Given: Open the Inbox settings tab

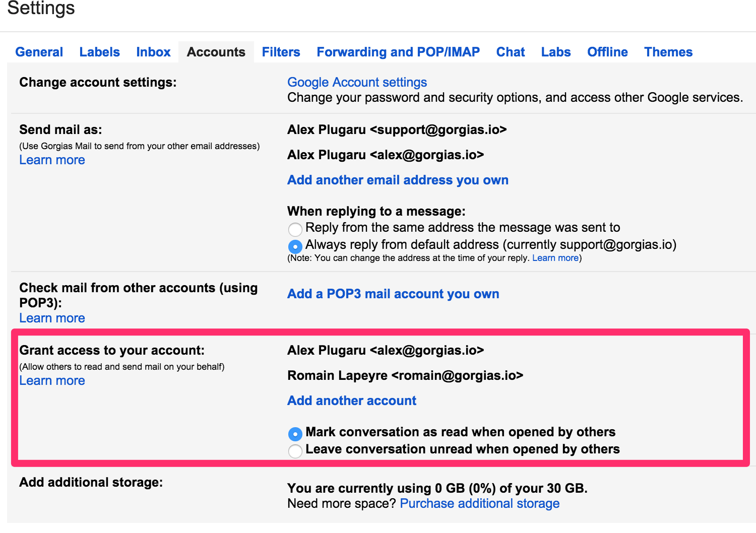Looking at the screenshot, I should tap(153, 52).
